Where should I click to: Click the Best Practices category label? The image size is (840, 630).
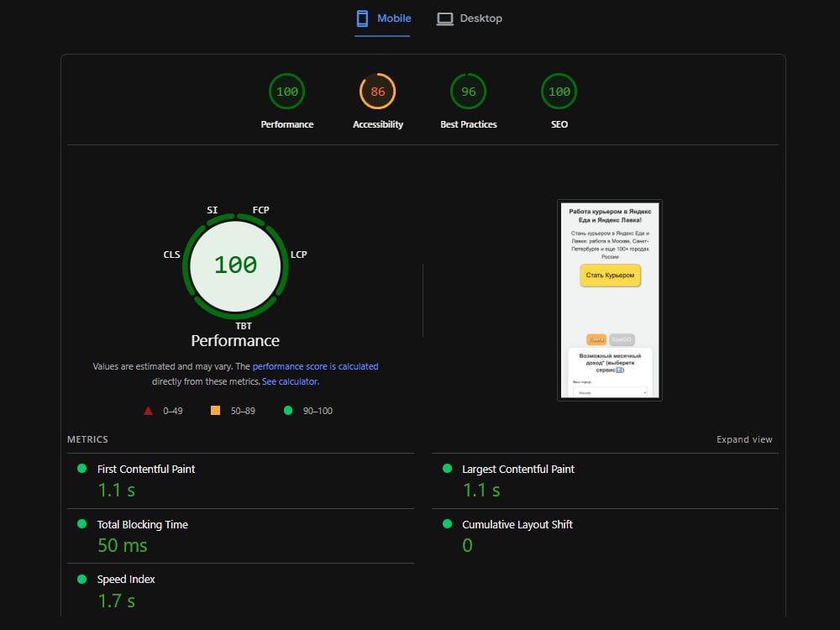(x=469, y=124)
